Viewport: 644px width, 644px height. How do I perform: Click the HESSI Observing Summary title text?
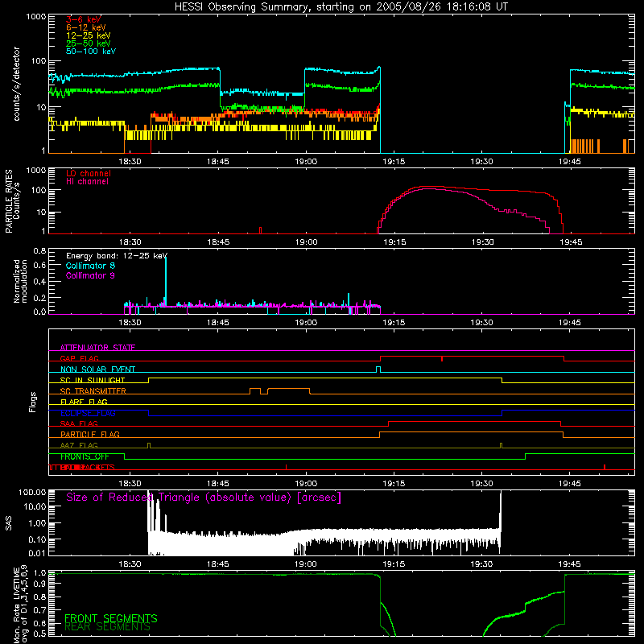point(341,7)
